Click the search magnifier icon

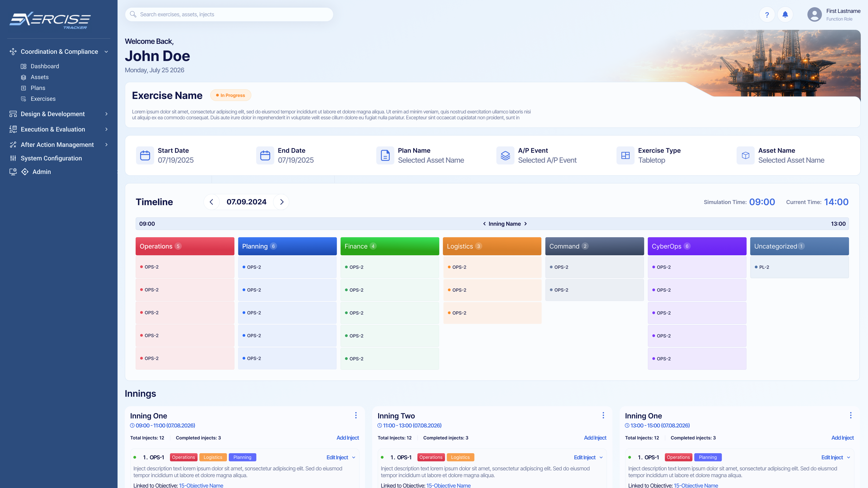[133, 14]
